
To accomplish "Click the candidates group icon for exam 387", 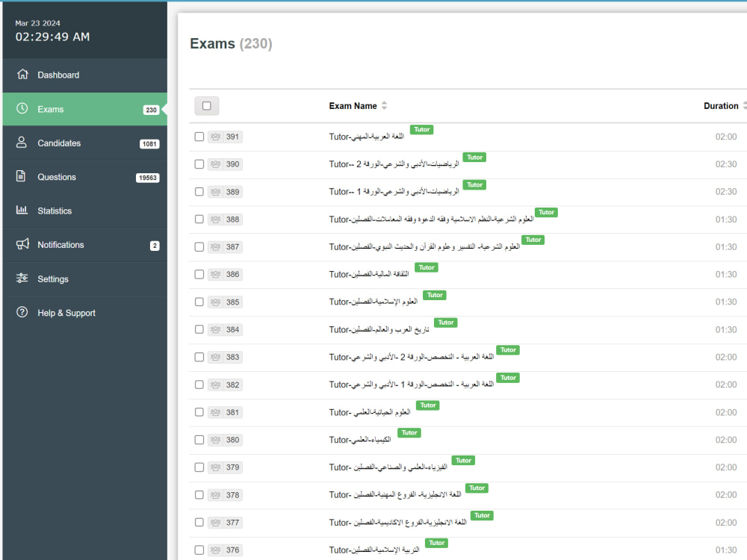I will [215, 247].
